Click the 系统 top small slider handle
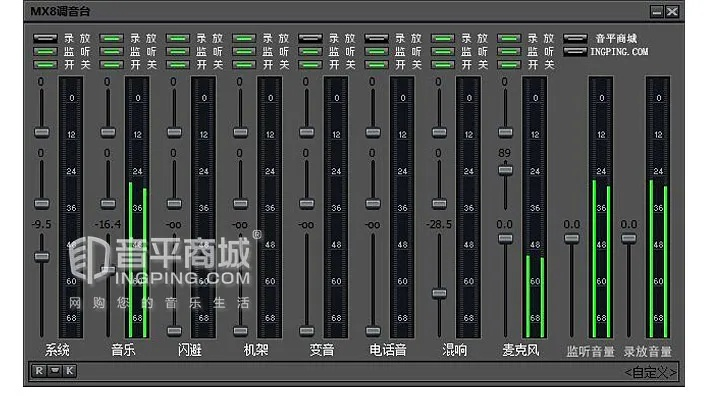This screenshot has height=398, width=710. (42, 133)
